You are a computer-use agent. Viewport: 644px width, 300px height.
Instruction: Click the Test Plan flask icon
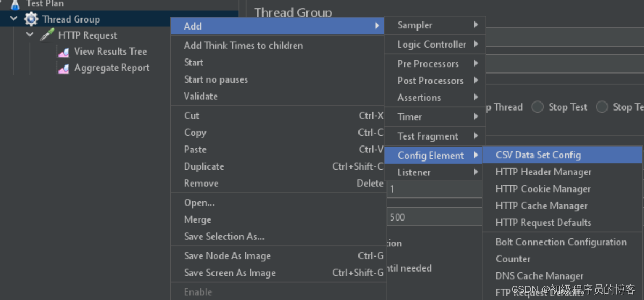coord(15,4)
